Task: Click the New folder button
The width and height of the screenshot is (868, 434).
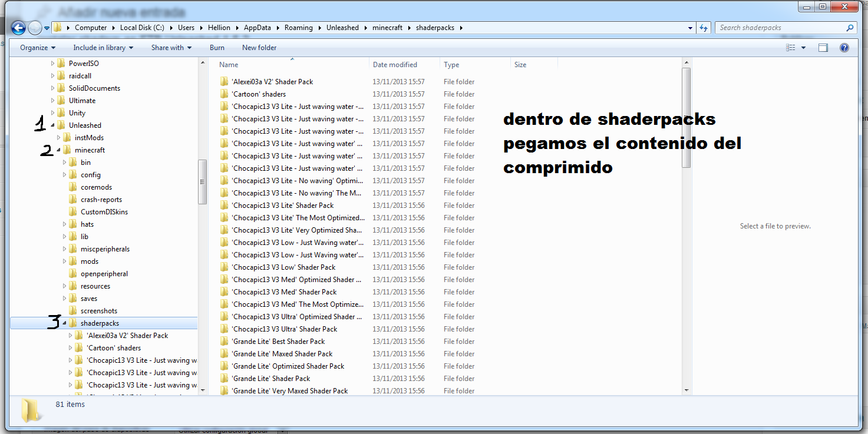Action: coord(259,48)
